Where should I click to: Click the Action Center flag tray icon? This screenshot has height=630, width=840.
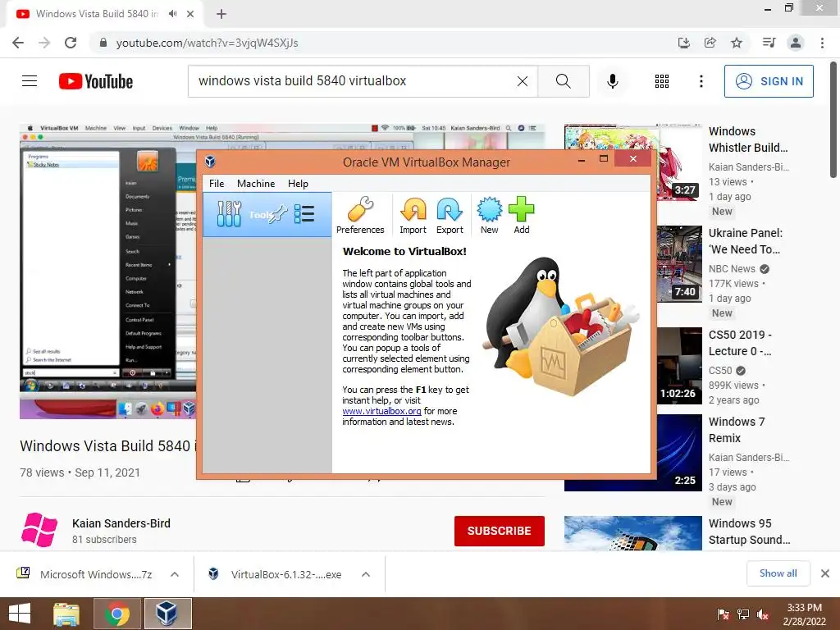pyautogui.click(x=723, y=614)
